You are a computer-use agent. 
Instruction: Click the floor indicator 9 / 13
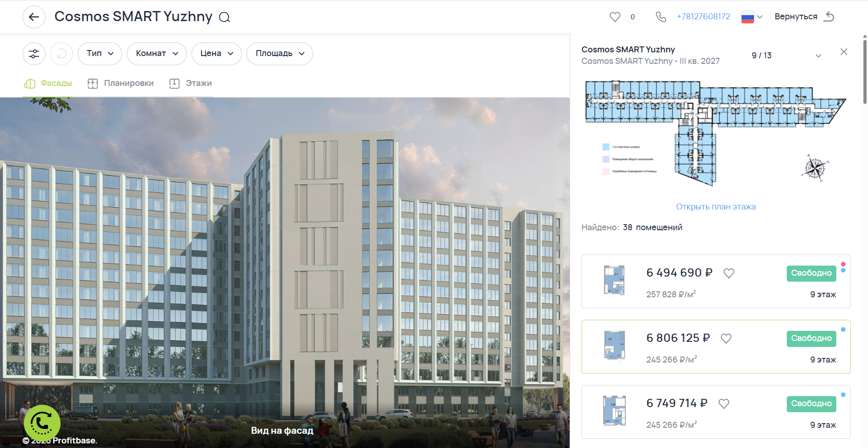pos(762,56)
